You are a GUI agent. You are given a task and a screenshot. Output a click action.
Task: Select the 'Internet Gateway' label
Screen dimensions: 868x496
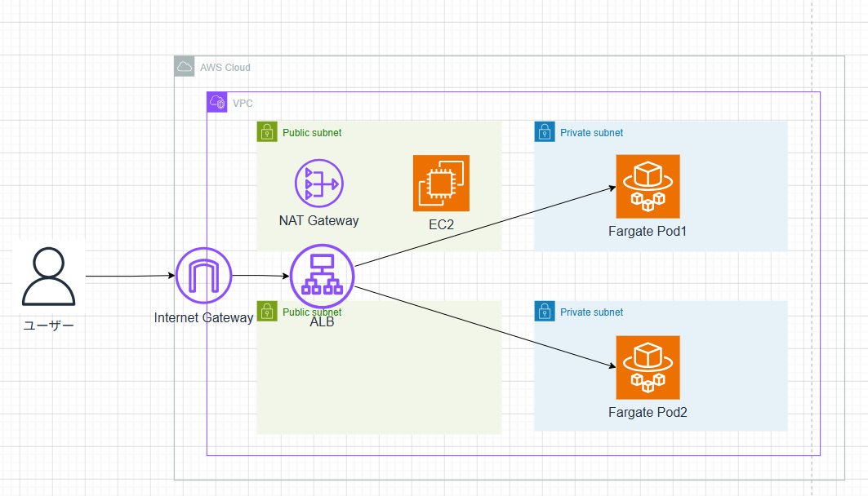tap(203, 318)
